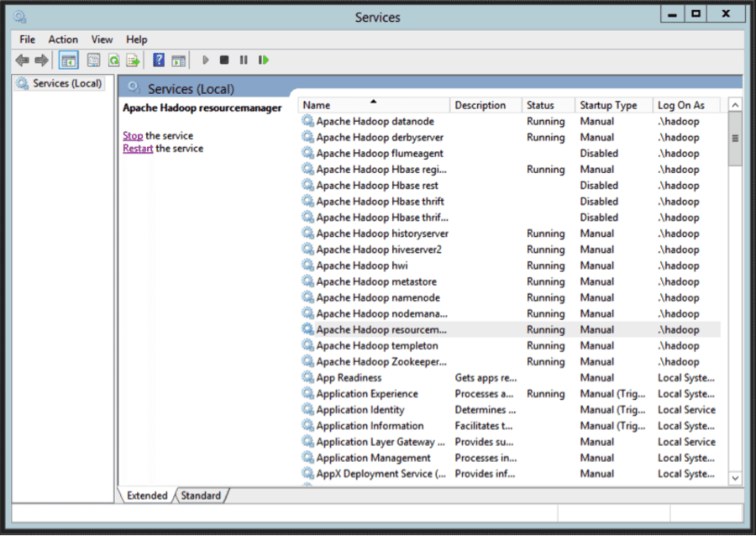Toggle Show/Hide Action Pane icon
756x536 pixels.
[178, 60]
